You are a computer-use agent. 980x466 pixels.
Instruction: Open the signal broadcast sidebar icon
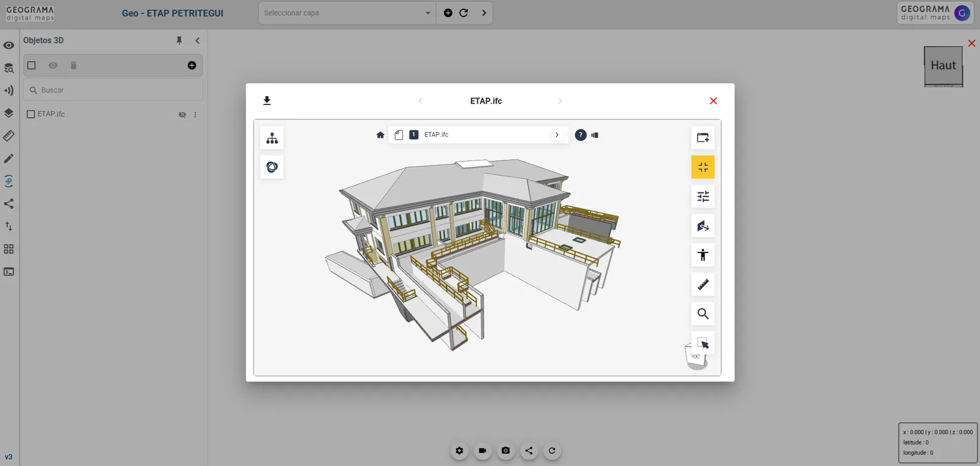point(9,91)
